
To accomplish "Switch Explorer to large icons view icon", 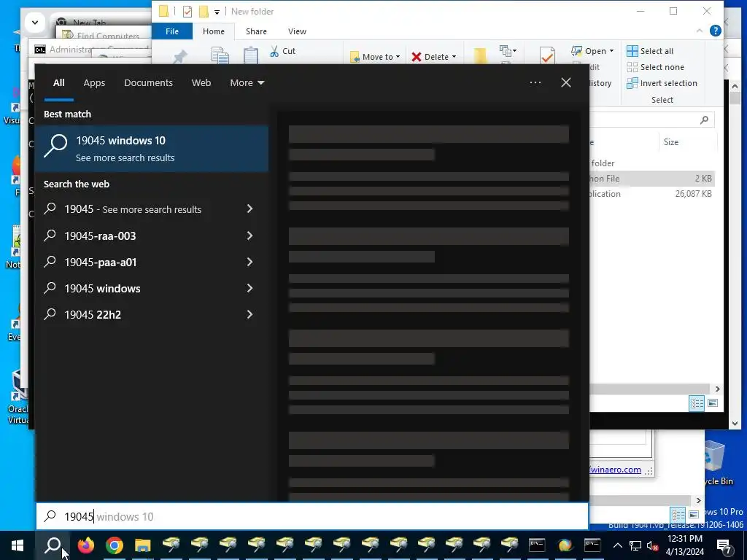I will tap(713, 404).
